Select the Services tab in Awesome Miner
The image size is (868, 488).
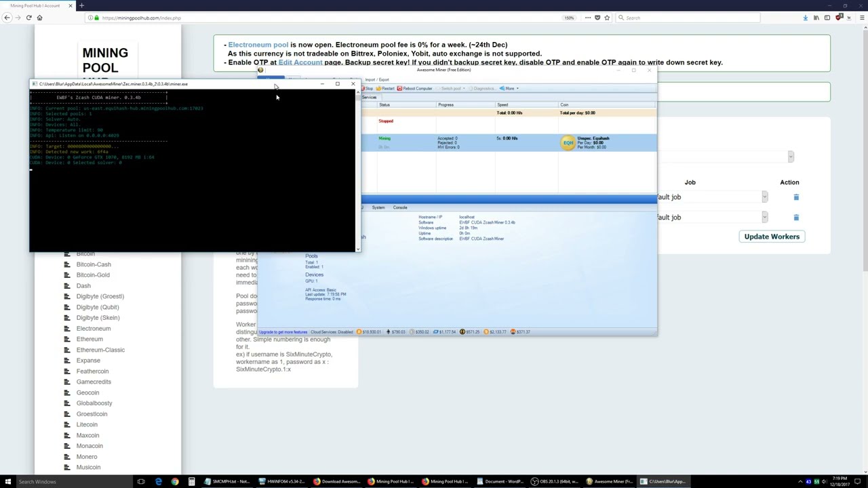369,98
